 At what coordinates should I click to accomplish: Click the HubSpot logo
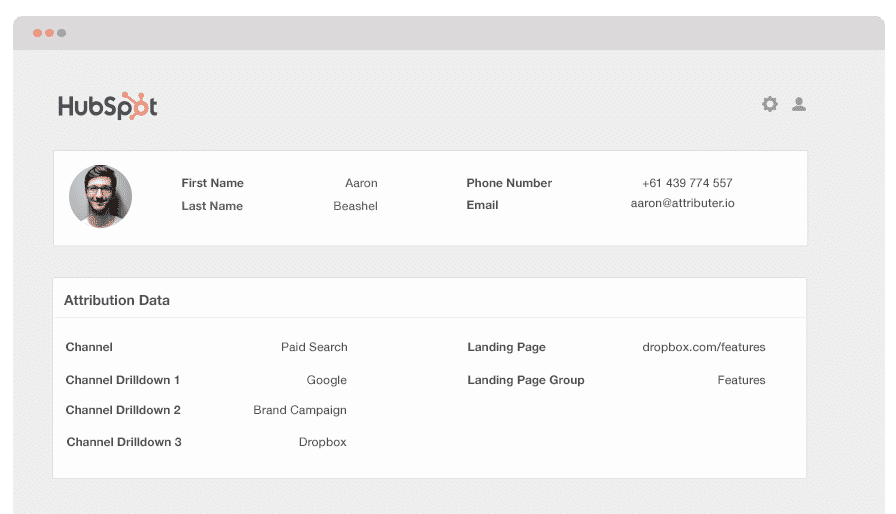(107, 106)
